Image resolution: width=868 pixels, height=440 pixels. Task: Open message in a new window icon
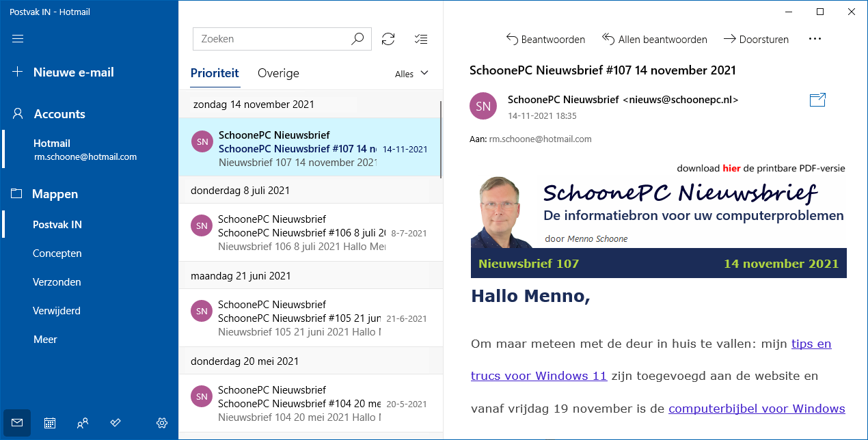(x=817, y=100)
